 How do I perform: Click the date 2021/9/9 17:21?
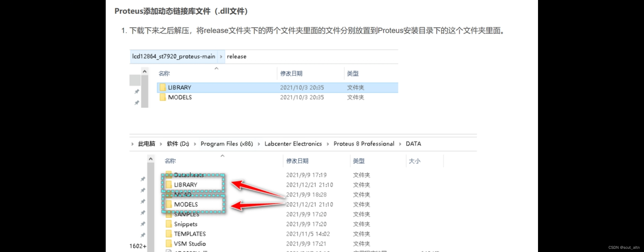[x=306, y=244]
